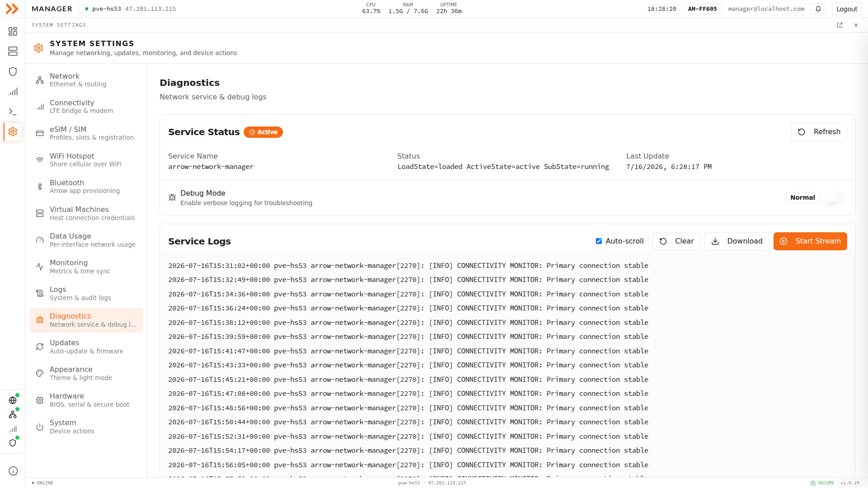Log out with the Logout button
This screenshot has width=868, height=488.
[846, 9]
